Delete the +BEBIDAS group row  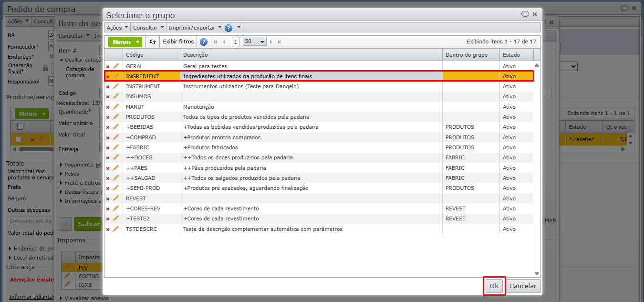[x=108, y=127]
